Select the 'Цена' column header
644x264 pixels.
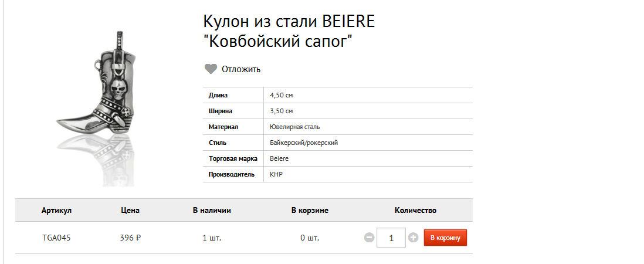[x=130, y=210]
